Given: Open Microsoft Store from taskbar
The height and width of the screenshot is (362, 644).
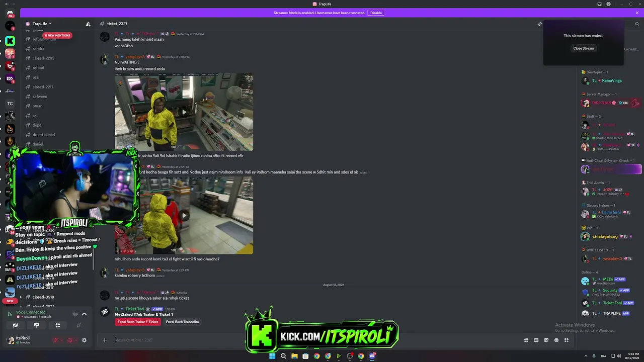Looking at the screenshot, I should coord(305,356).
